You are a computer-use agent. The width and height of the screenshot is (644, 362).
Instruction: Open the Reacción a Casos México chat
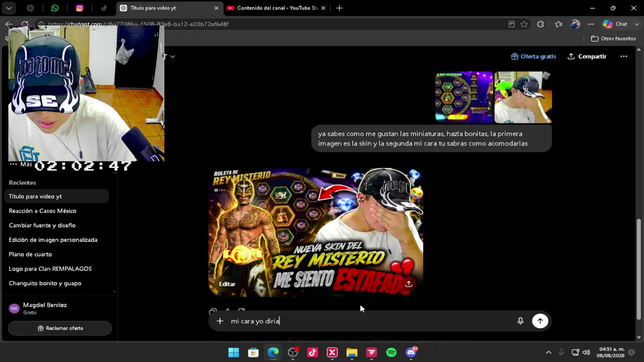coord(56,211)
